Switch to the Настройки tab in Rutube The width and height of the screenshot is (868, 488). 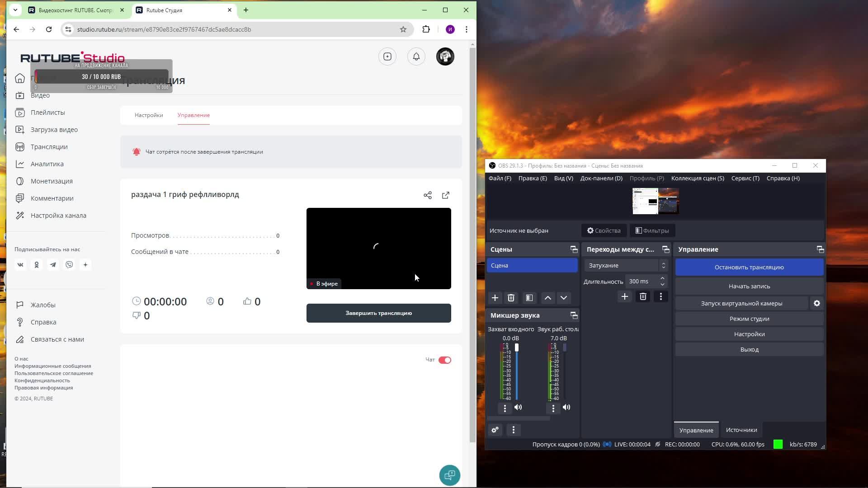click(x=149, y=115)
